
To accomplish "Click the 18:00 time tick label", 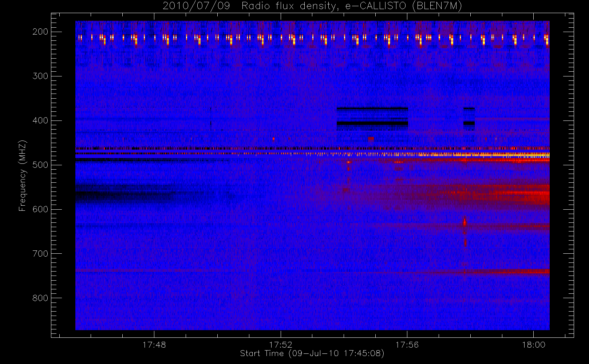I will 534,345.
